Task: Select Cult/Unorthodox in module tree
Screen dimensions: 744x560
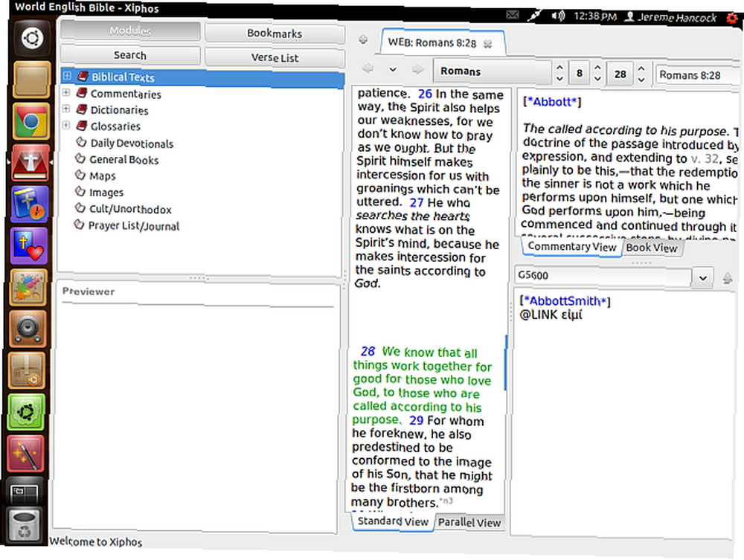Action: pos(130,209)
